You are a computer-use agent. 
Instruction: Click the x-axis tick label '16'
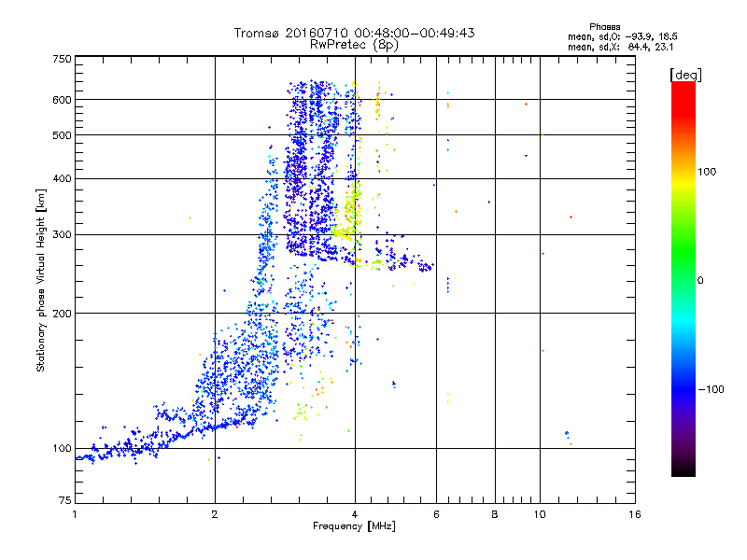pyautogui.click(x=635, y=514)
